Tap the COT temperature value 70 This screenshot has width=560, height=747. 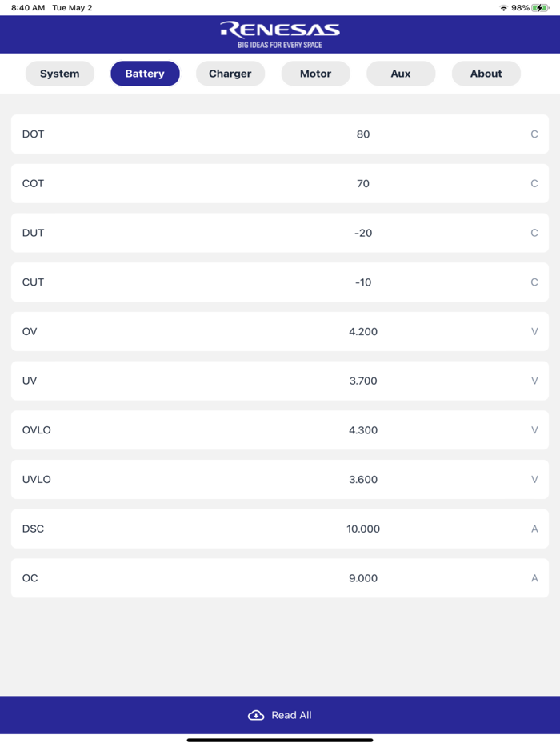362,183
